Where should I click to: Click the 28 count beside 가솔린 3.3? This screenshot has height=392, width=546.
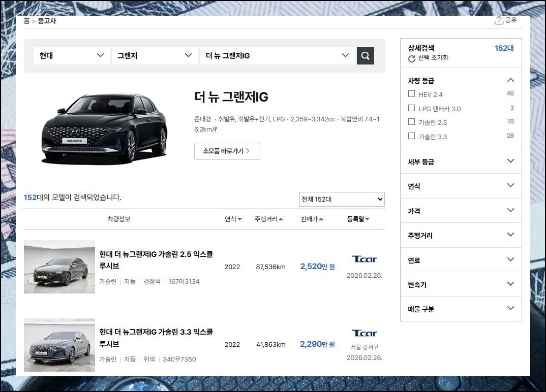click(x=510, y=135)
